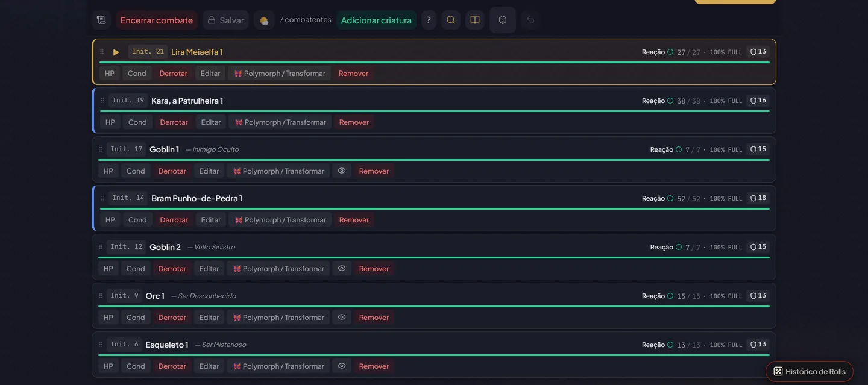Click Editar for Goblin 1
The image size is (868, 385).
209,171
